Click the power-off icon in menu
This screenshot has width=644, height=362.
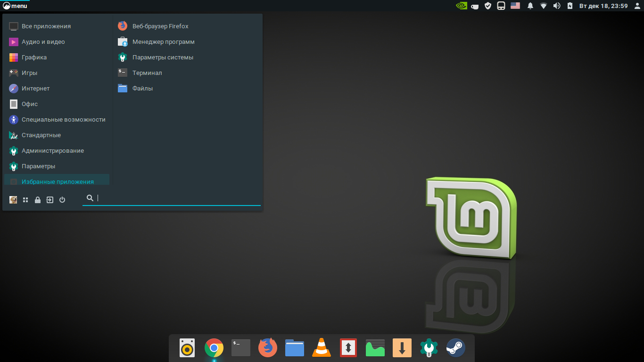click(x=62, y=200)
